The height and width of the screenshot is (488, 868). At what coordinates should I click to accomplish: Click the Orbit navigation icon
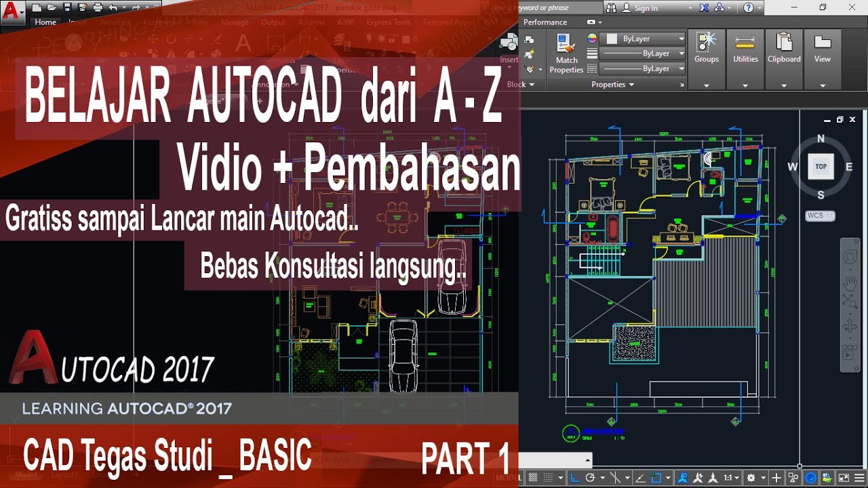pos(850,327)
